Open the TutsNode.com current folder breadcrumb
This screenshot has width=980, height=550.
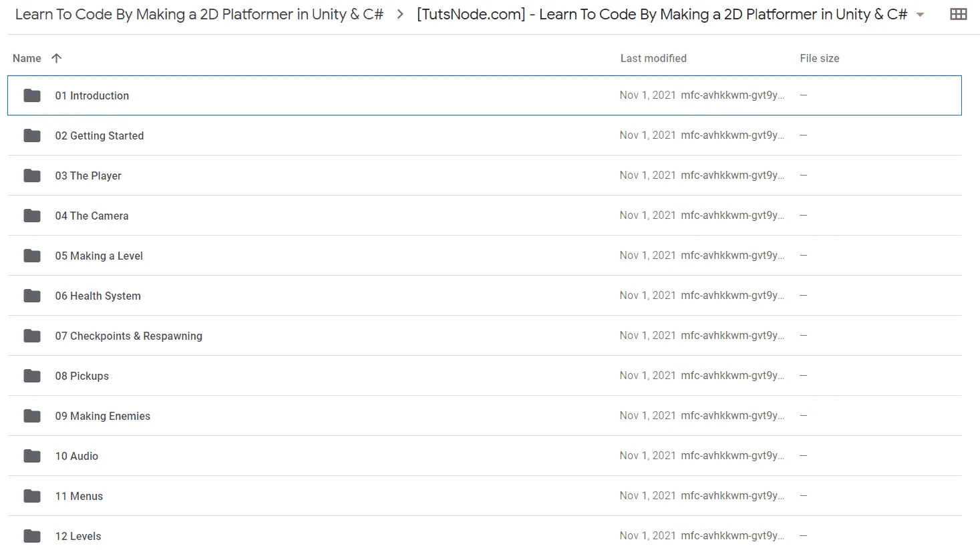pyautogui.click(x=662, y=14)
